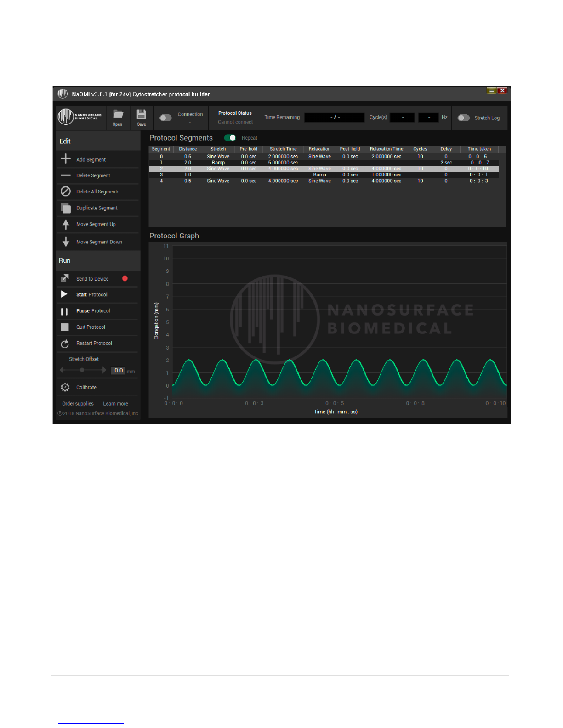Image resolution: width=563 pixels, height=728 pixels.
Task: Enable the Stretch Log switch
Action: pyautogui.click(x=464, y=118)
